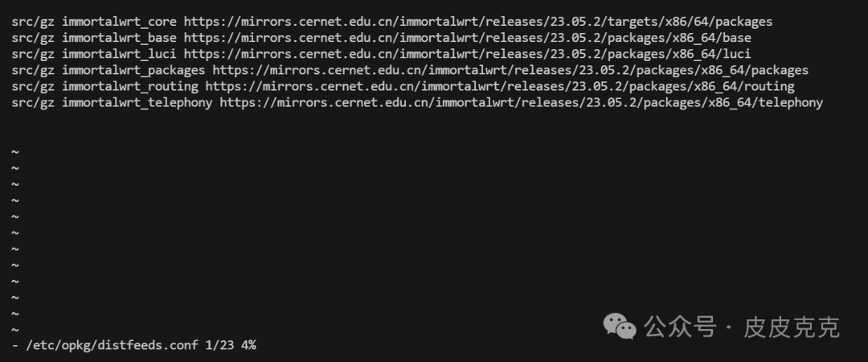Click the immortalwrt_packages feed name
The image size is (868, 362).
133,71
